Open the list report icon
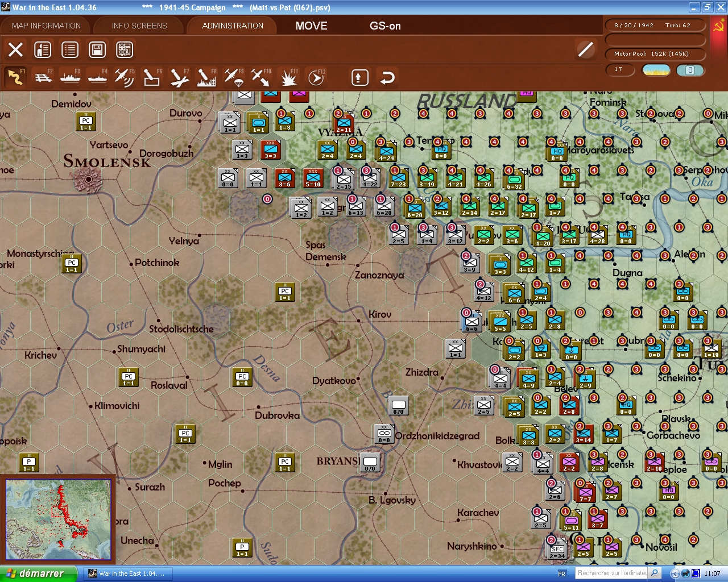This screenshot has width=728, height=582. click(70, 50)
